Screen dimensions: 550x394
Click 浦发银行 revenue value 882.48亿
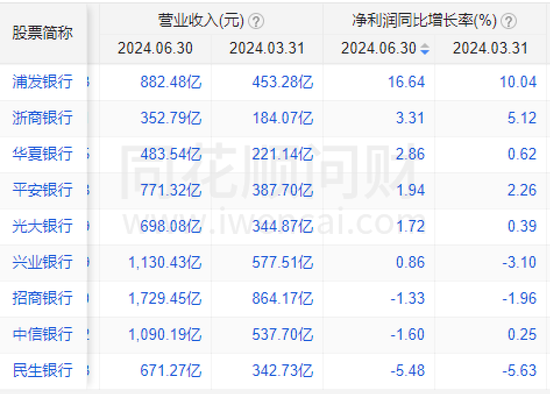point(171,82)
